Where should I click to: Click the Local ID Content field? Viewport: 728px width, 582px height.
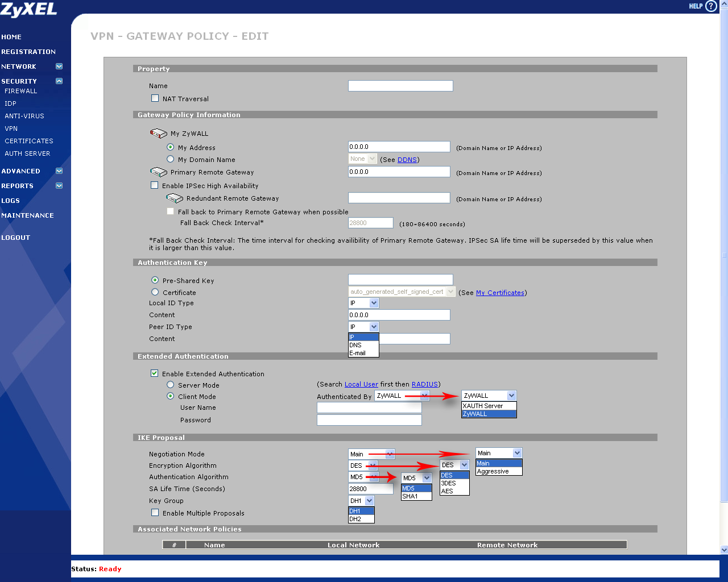pos(399,315)
